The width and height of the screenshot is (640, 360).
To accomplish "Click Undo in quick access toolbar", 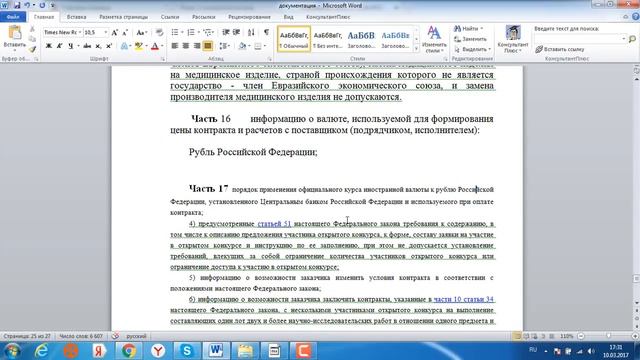I will click(27, 5).
